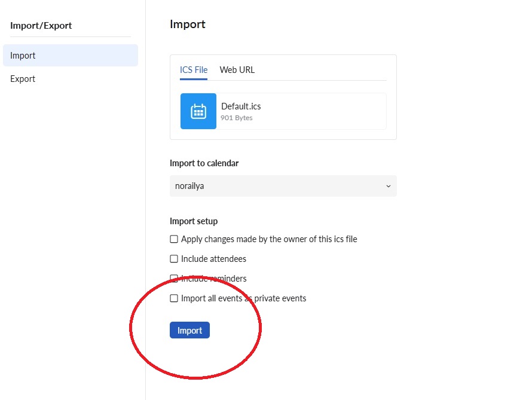Open the Import to calendar dropdown
The width and height of the screenshot is (532, 400).
tap(283, 186)
